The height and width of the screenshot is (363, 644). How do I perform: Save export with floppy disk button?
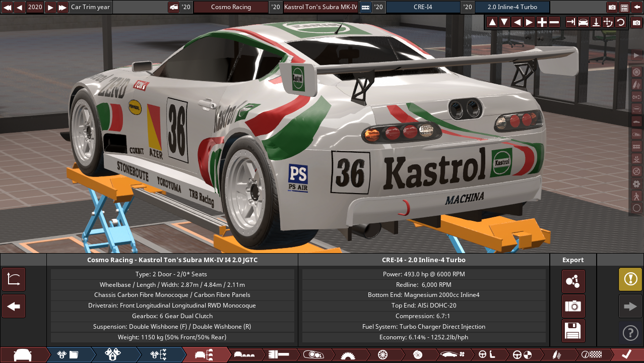[x=573, y=331]
